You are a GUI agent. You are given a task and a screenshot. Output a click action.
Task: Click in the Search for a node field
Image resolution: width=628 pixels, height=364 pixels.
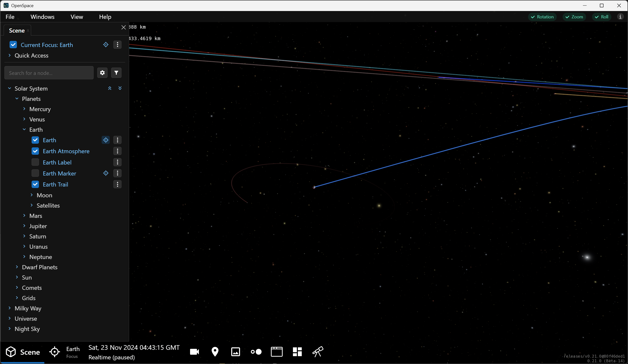coord(49,73)
